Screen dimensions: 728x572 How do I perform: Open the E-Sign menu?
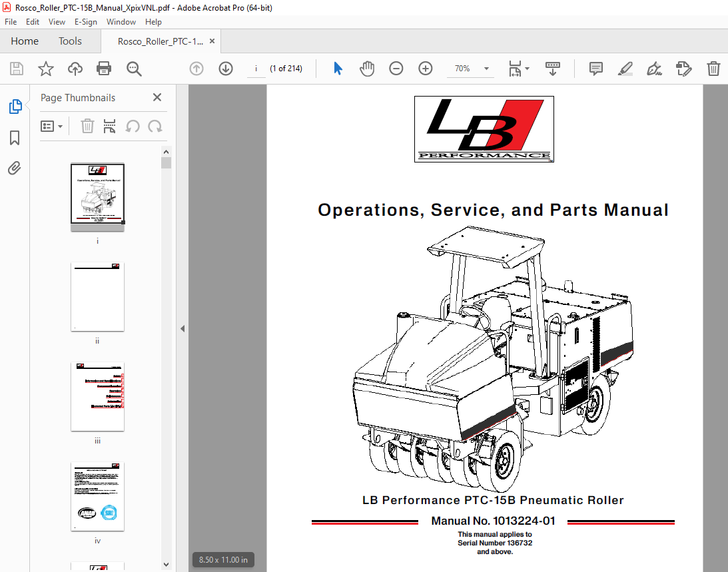[86, 22]
